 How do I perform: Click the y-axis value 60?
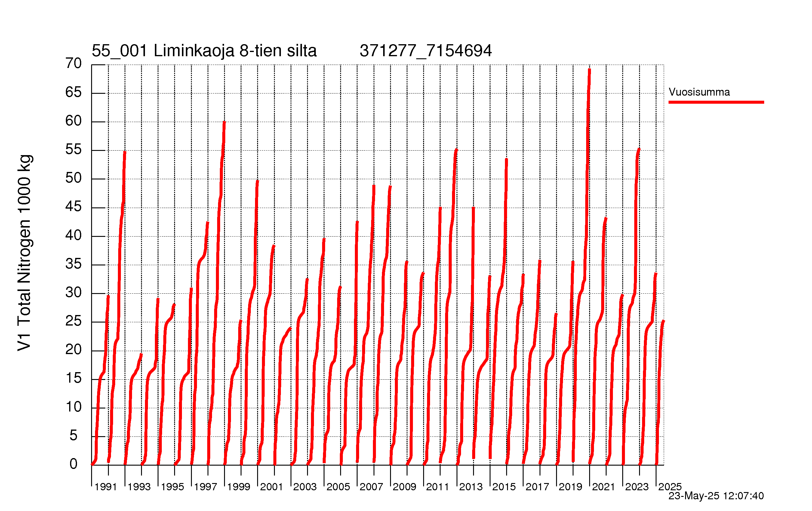(x=73, y=121)
